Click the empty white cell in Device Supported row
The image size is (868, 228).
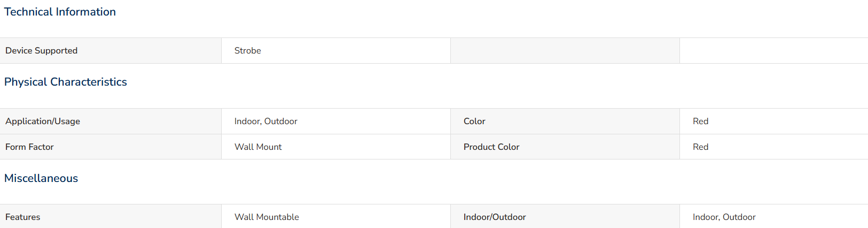774,51
